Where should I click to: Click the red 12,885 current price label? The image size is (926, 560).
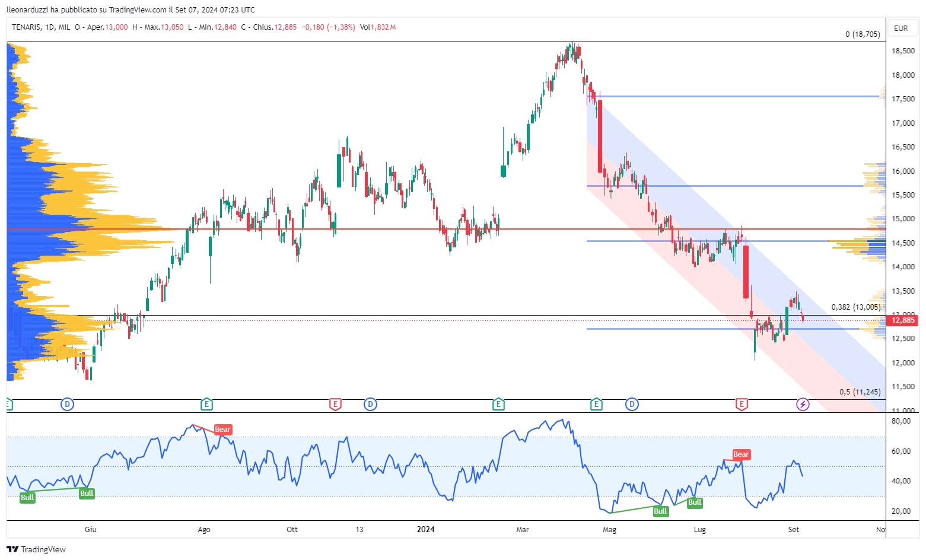click(902, 320)
